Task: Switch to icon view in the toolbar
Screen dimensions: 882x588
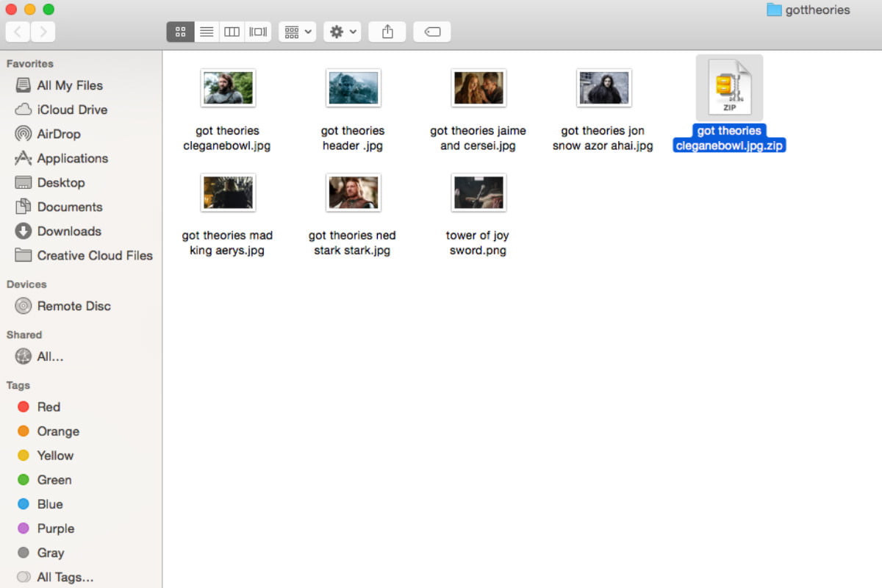Action: click(x=180, y=32)
